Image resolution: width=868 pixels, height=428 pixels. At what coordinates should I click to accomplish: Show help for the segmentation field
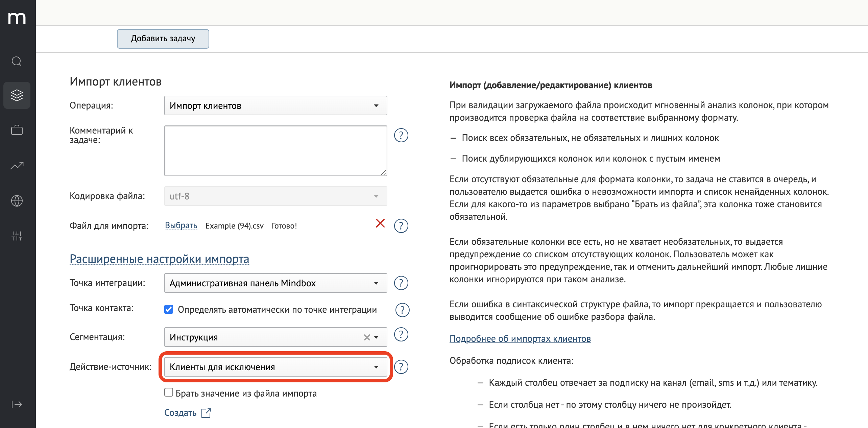401,334
